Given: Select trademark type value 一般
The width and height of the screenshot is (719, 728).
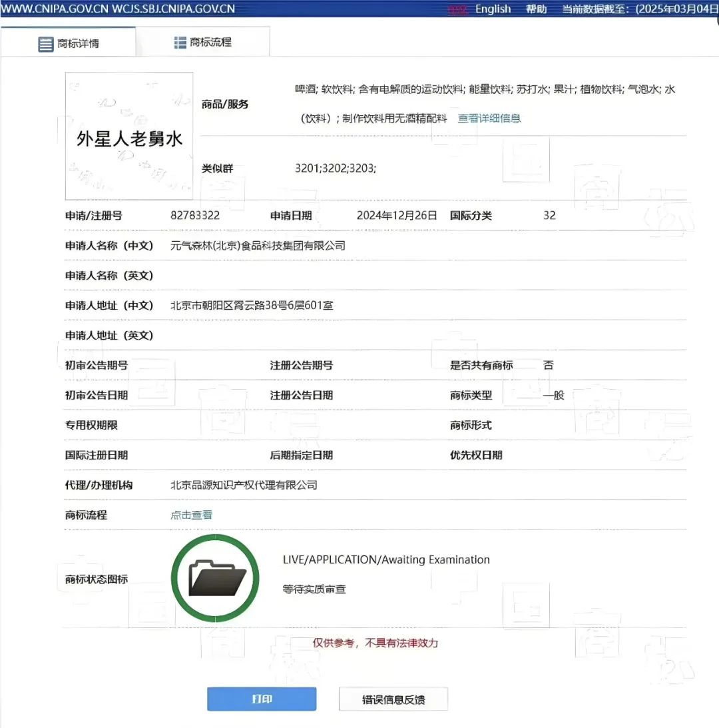Looking at the screenshot, I should pyautogui.click(x=554, y=395).
